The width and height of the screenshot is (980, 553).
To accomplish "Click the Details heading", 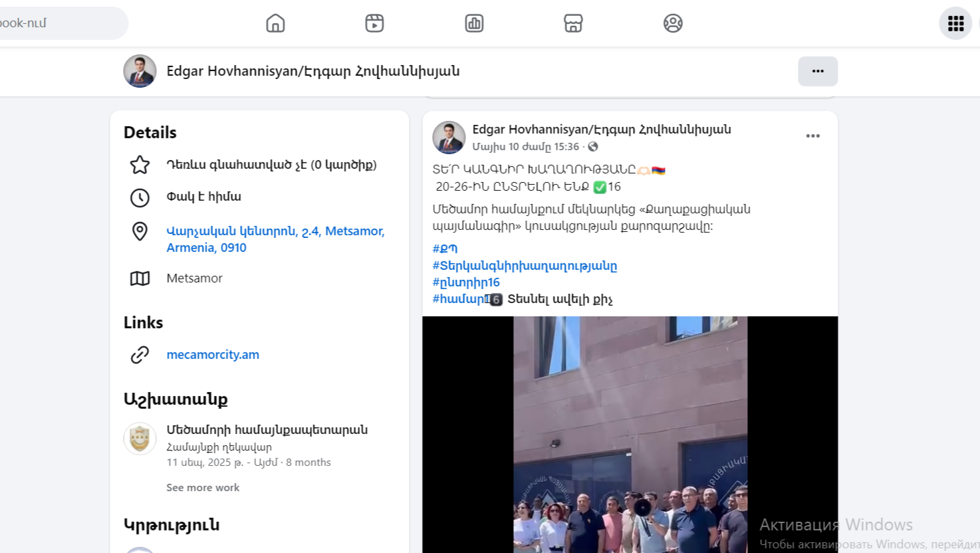I will tap(150, 132).
